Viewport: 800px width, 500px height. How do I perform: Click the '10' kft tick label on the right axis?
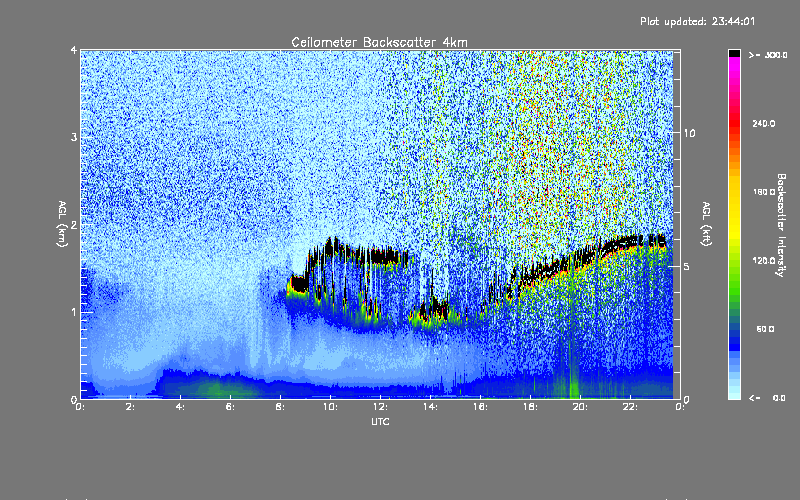click(689, 133)
